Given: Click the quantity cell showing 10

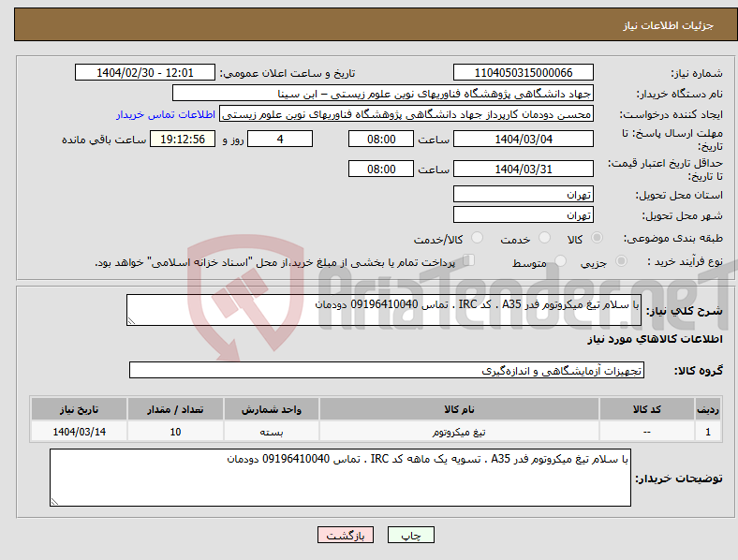Looking at the screenshot, I should [x=175, y=432].
